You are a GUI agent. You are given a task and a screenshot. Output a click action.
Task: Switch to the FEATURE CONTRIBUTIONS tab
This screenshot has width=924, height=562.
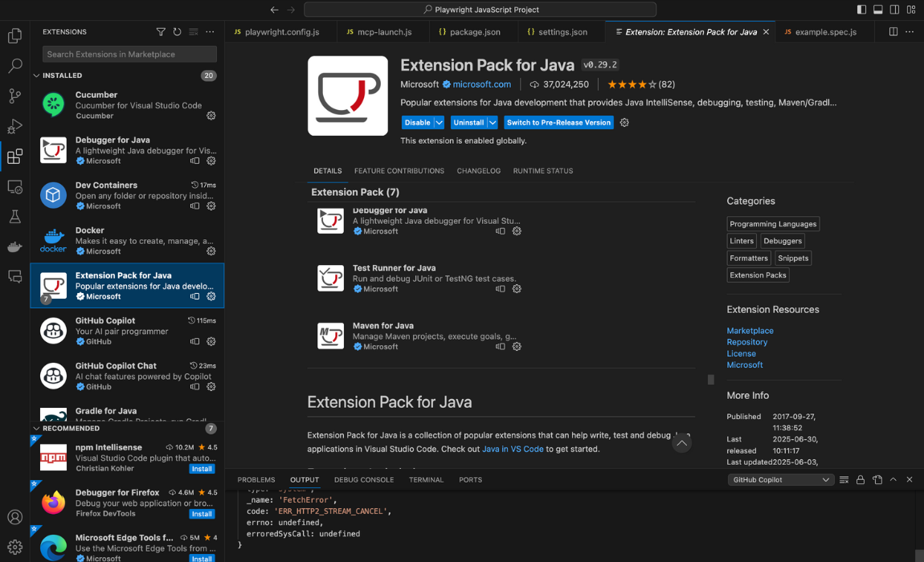(x=401, y=171)
